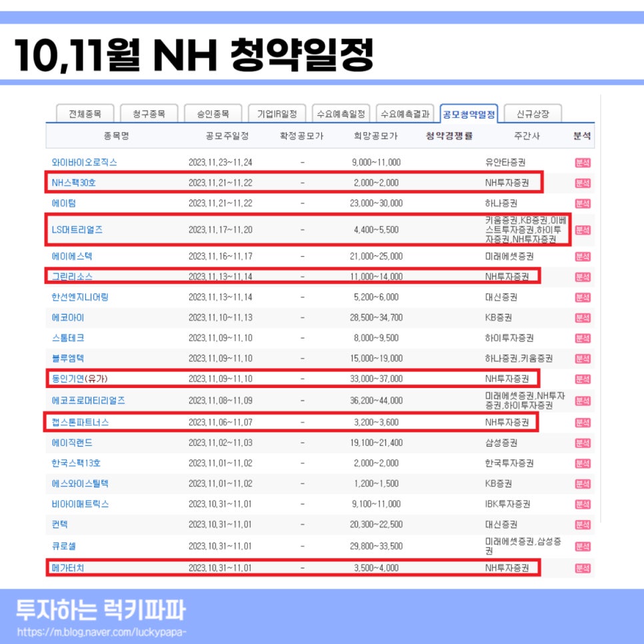Open the 에코아이 stock link
The height and width of the screenshot is (644, 644).
68,317
